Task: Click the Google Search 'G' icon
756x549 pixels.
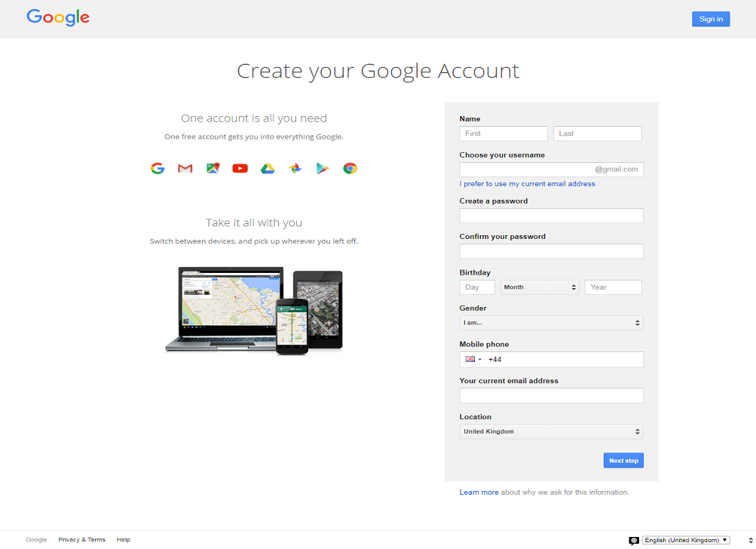Action: point(158,168)
